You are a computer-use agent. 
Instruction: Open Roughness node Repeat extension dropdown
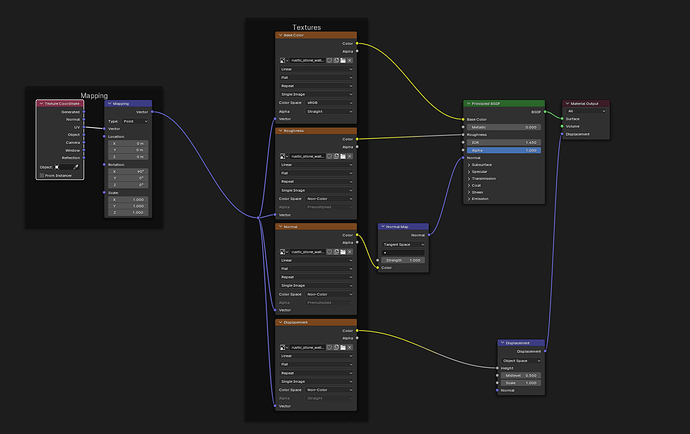tap(316, 181)
